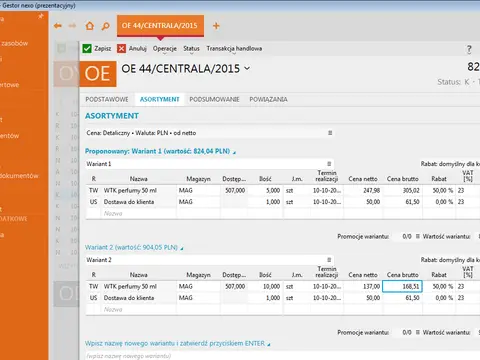
Task: Click the pin icon in orange sidebar
Action: [41, 16]
